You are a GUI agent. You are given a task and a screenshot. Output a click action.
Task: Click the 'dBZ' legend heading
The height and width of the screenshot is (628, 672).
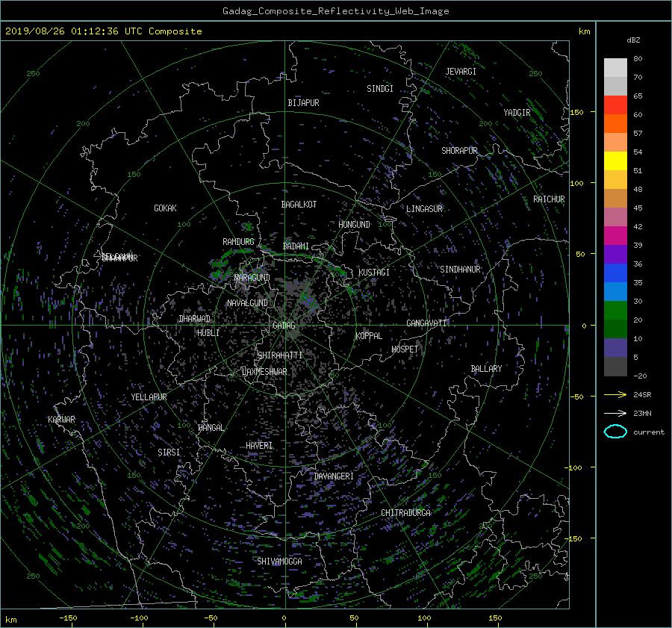click(x=633, y=40)
